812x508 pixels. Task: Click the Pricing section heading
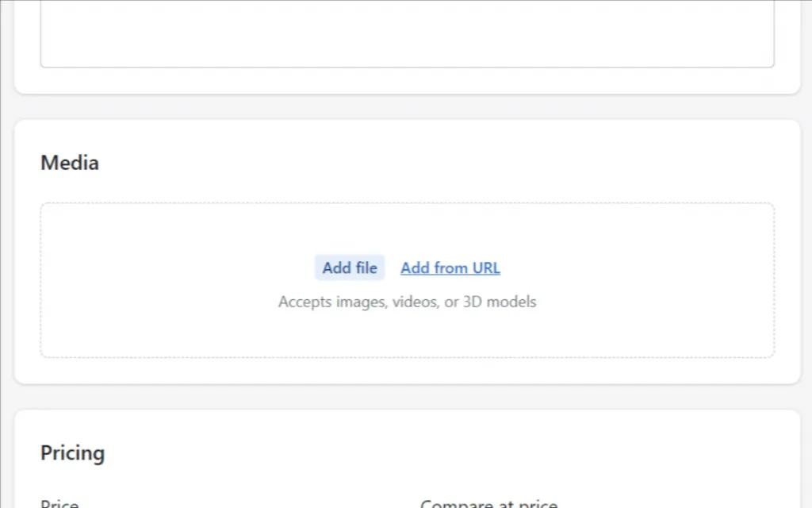72,452
